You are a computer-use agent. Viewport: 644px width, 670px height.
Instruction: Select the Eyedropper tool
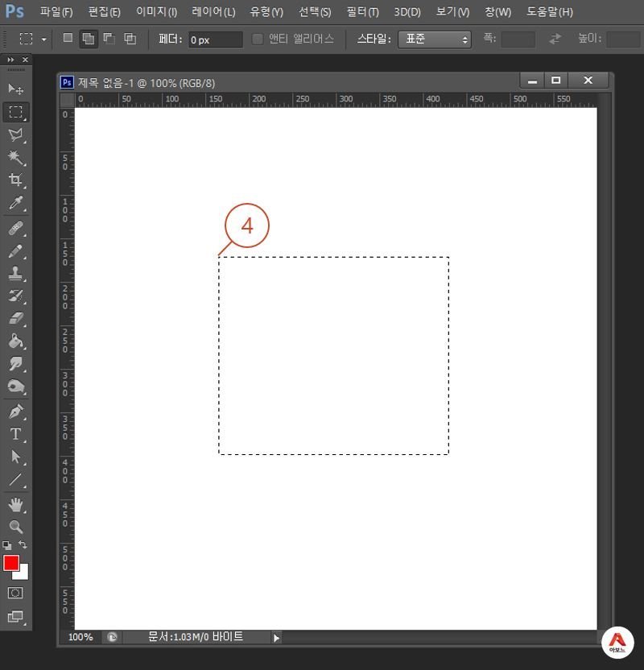(16, 203)
